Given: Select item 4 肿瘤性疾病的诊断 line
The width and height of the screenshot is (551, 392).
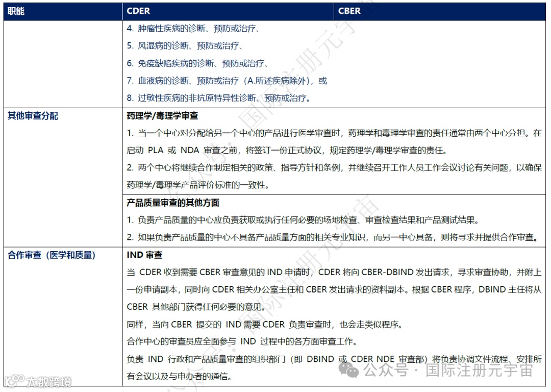Looking at the screenshot, I should tap(193, 29).
